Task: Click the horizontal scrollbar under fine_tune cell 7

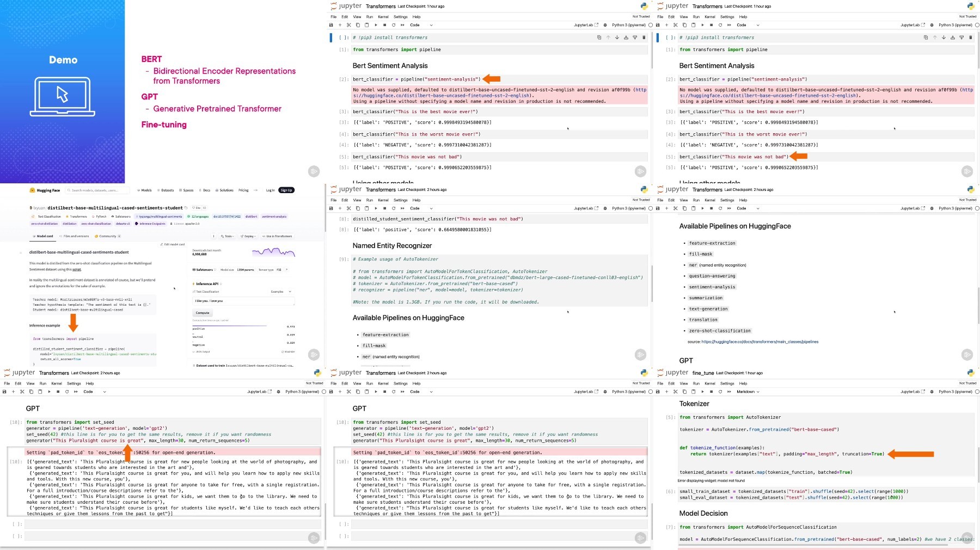Action: click(813, 545)
